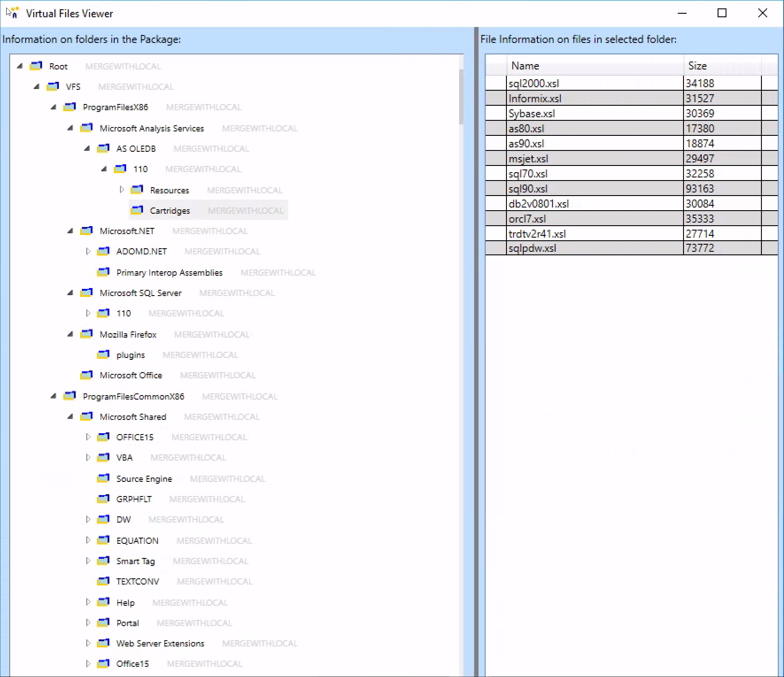Click the AS OLEDB folder icon

pyautogui.click(x=103, y=148)
